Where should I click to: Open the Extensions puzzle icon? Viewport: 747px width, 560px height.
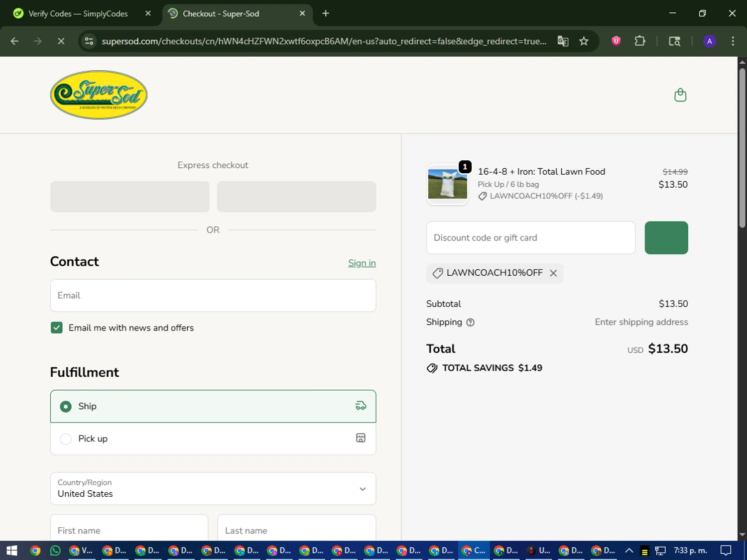[640, 41]
